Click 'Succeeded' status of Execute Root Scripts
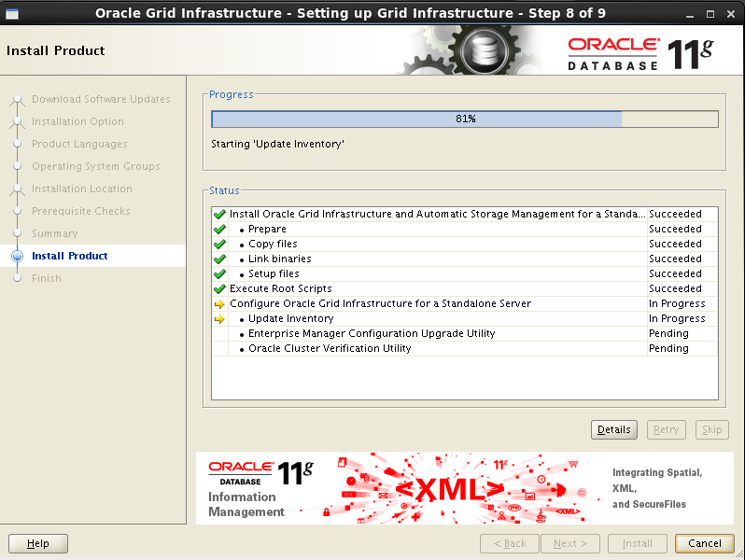The width and height of the screenshot is (745, 560). 675,288
